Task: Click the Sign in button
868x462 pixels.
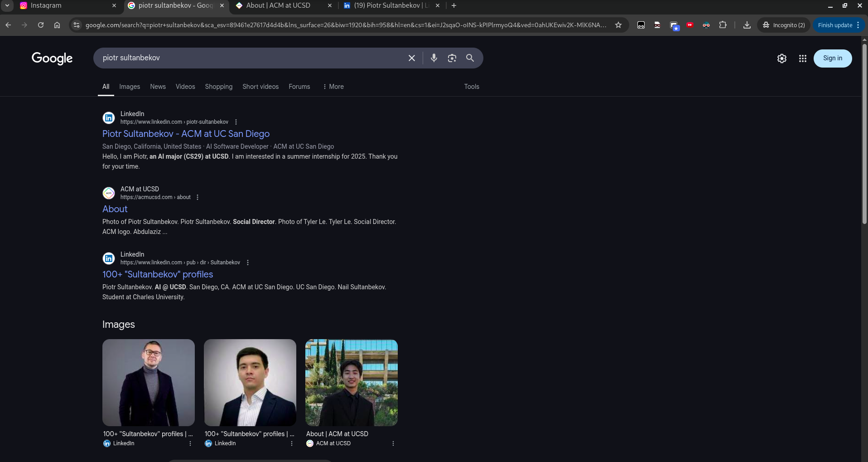Action: [832, 58]
